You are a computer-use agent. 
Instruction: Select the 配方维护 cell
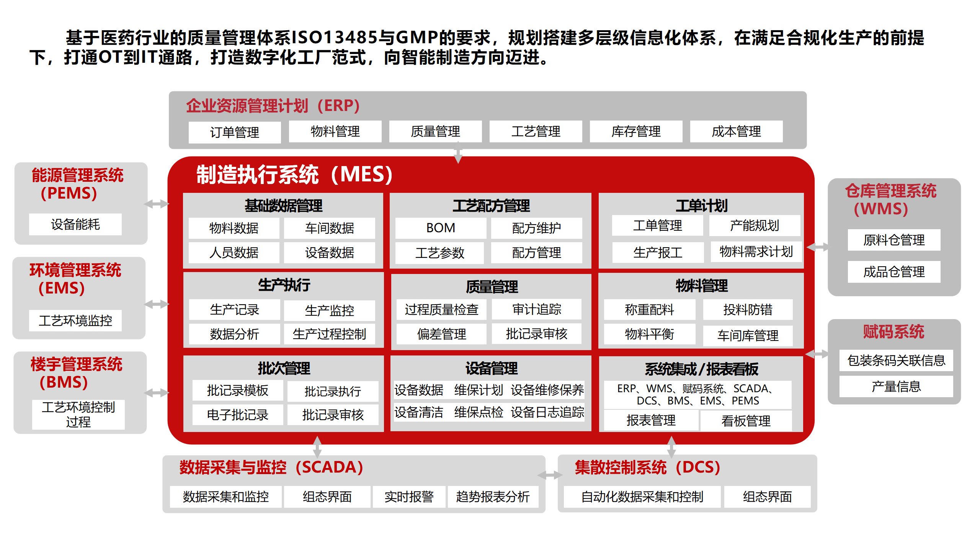(537, 228)
